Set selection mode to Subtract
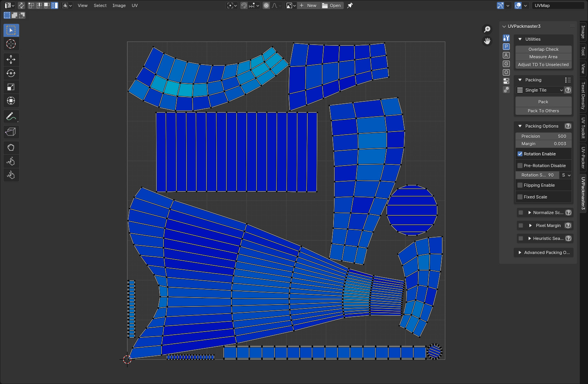 pos(22,15)
